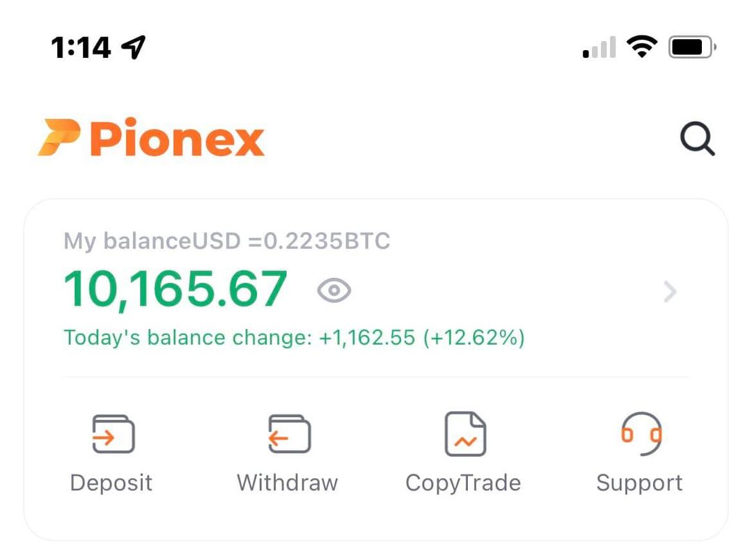Tap the Withdraw wallet icon
752x560 pixels.
click(x=289, y=435)
